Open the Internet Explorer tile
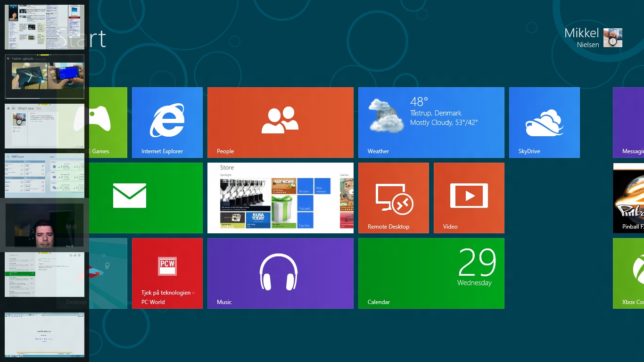Image resolution: width=644 pixels, height=362 pixels. (x=167, y=123)
